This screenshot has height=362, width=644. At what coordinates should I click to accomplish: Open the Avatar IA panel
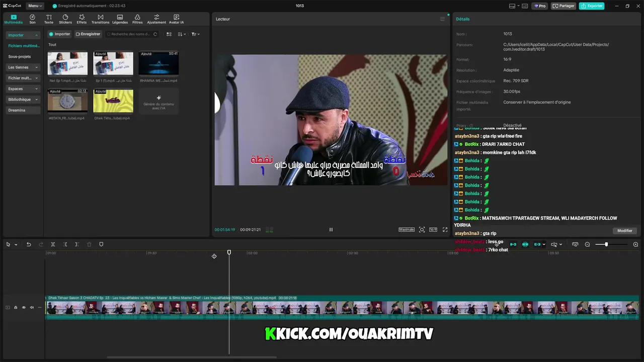click(176, 19)
